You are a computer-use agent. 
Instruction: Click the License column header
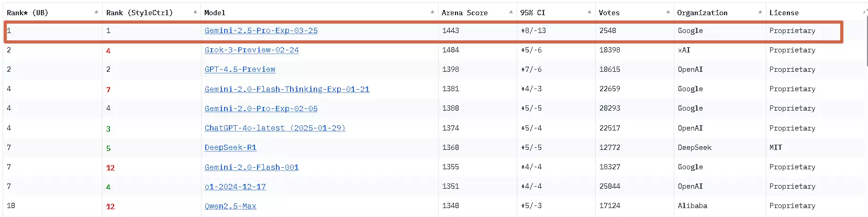(x=784, y=13)
